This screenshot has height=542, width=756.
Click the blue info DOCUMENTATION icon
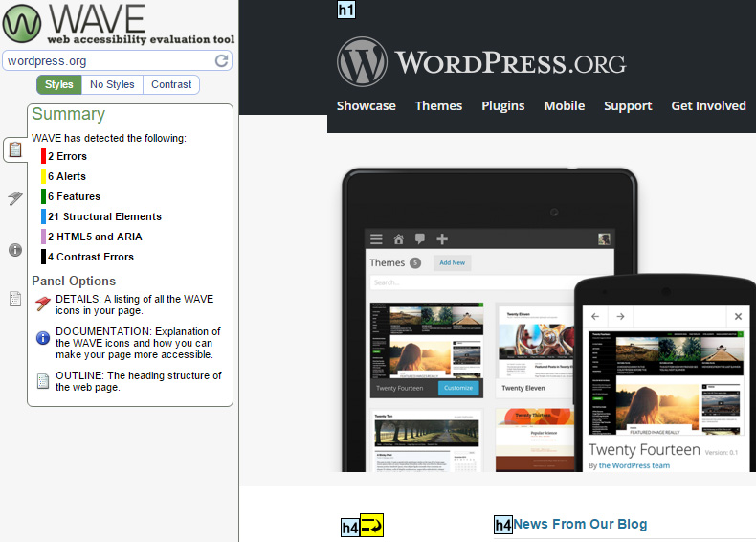pos(43,338)
